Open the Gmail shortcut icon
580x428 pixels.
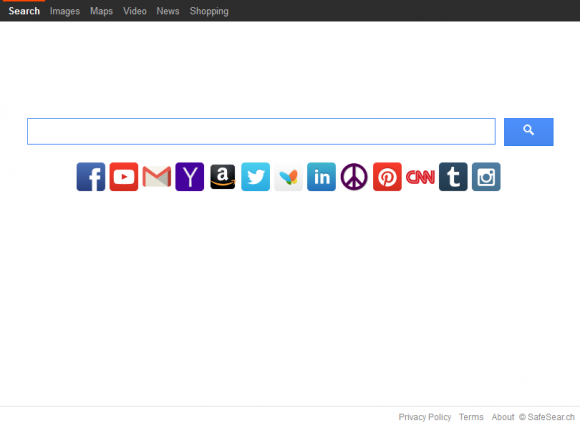coord(156,177)
